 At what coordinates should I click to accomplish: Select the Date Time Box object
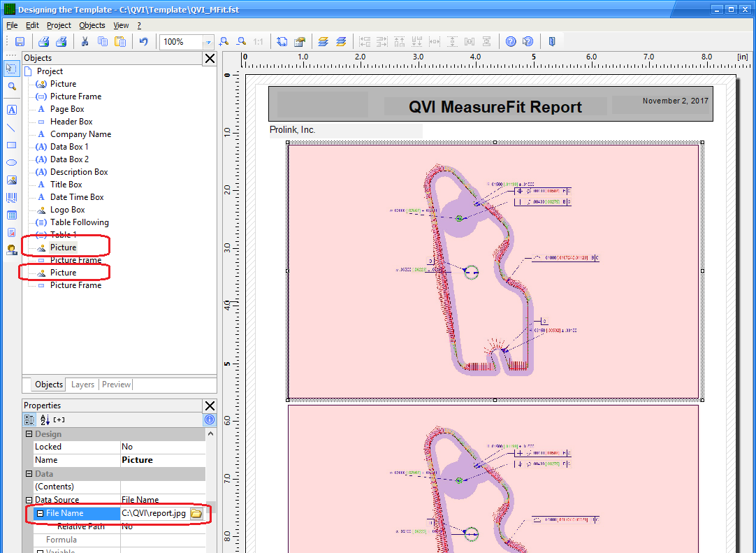77,197
